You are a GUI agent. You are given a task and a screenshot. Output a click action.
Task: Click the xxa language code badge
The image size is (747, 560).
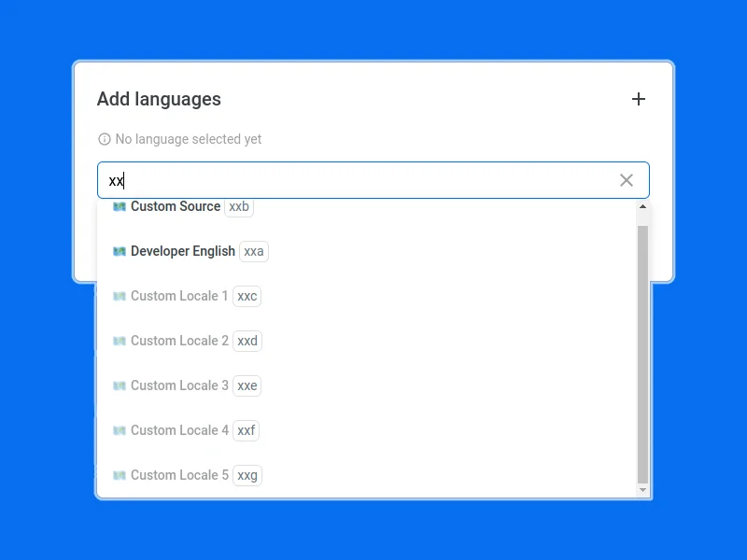click(x=254, y=251)
